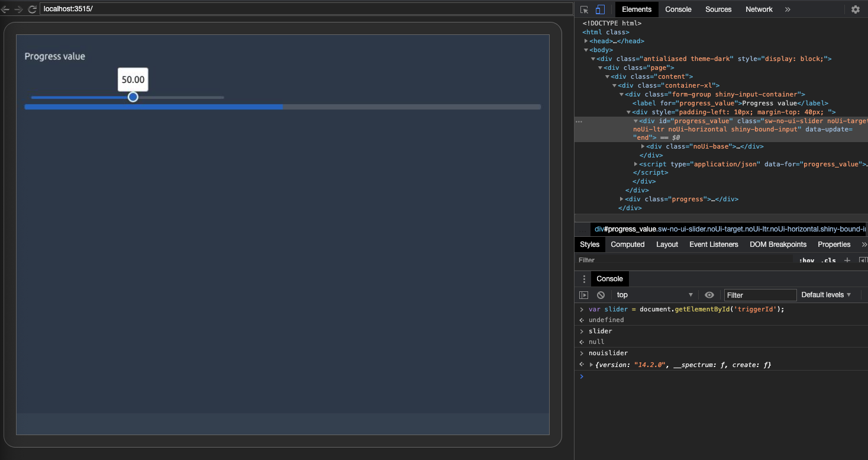868x460 pixels.
Task: Expand the nouislider version object output
Action: [x=592, y=365]
